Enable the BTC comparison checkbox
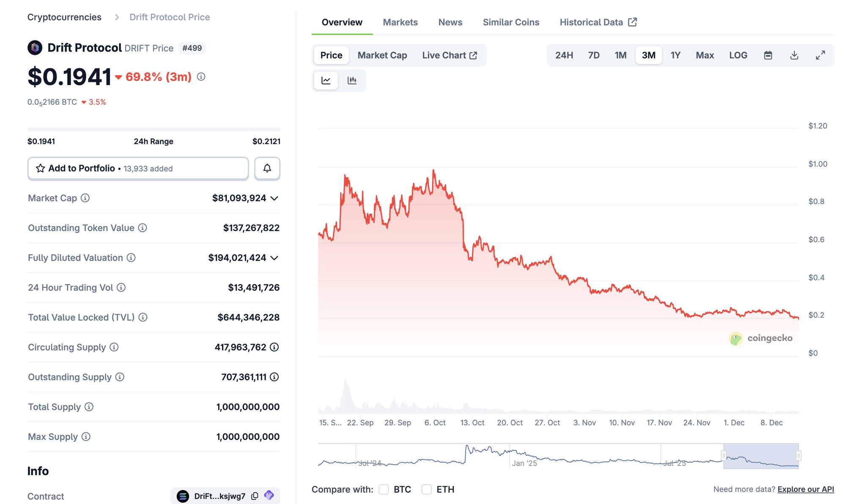866x504 pixels. tap(384, 489)
